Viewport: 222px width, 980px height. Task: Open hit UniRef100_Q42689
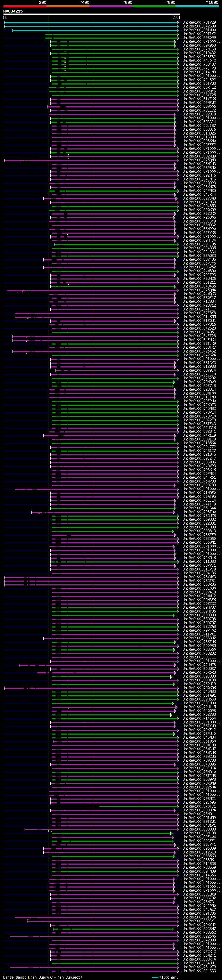(199, 26)
